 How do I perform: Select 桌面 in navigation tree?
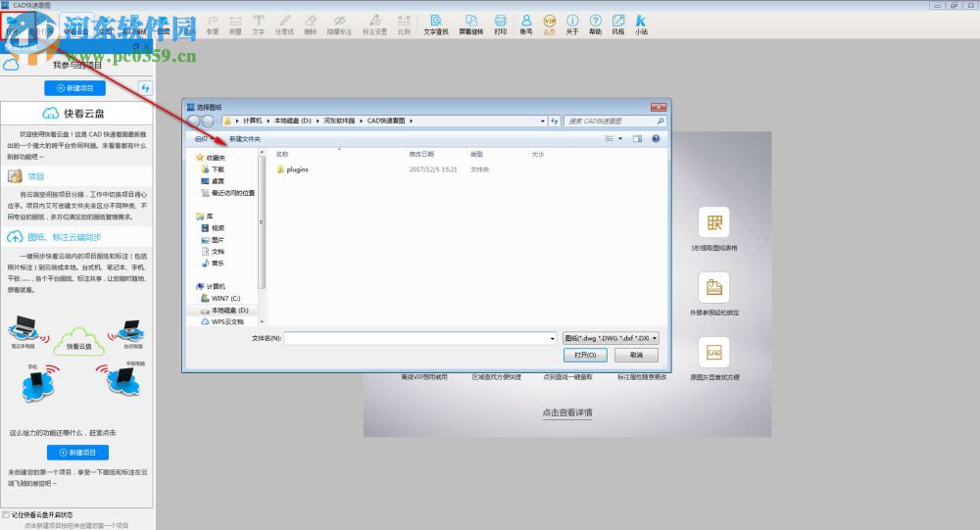[x=213, y=181]
